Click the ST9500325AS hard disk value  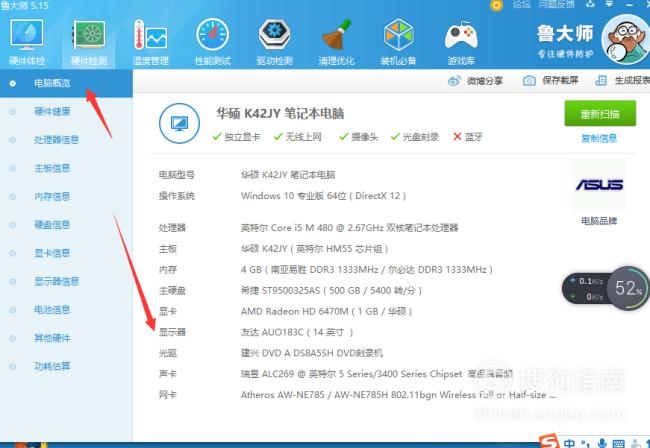tap(331, 291)
